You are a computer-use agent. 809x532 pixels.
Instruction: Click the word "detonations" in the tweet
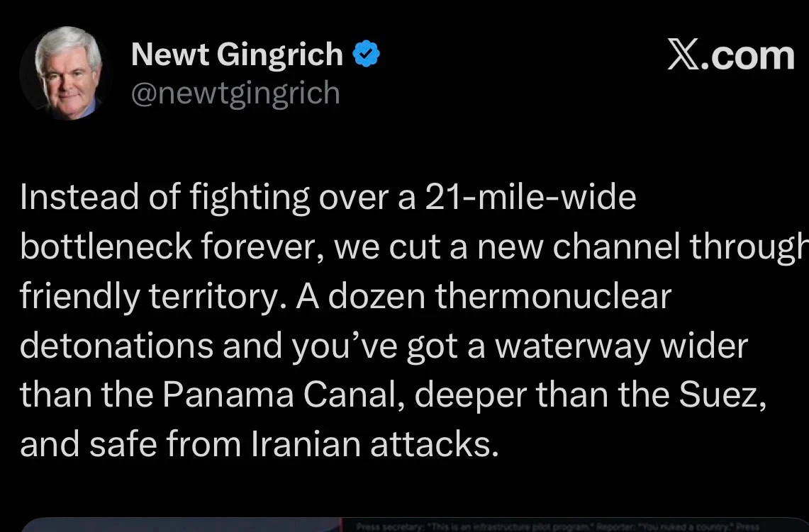[x=116, y=346]
